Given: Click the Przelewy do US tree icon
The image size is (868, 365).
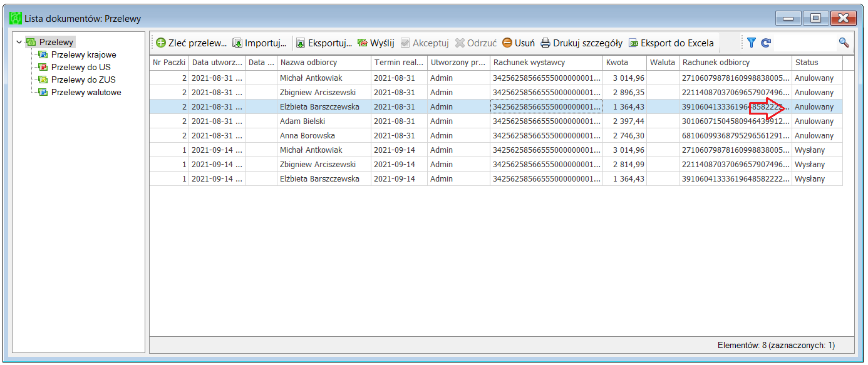Looking at the screenshot, I should [x=43, y=68].
